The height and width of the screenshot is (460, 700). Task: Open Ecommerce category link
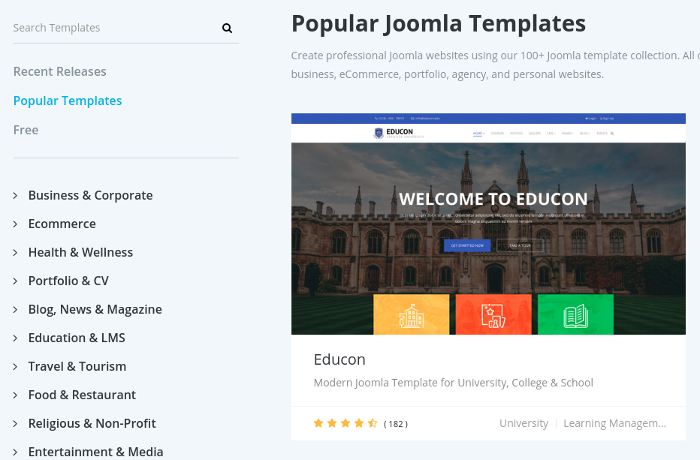coord(62,224)
